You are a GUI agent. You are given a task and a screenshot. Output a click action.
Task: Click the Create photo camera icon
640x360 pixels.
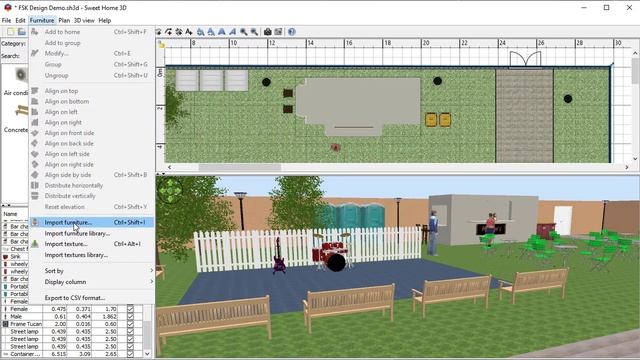(268, 32)
